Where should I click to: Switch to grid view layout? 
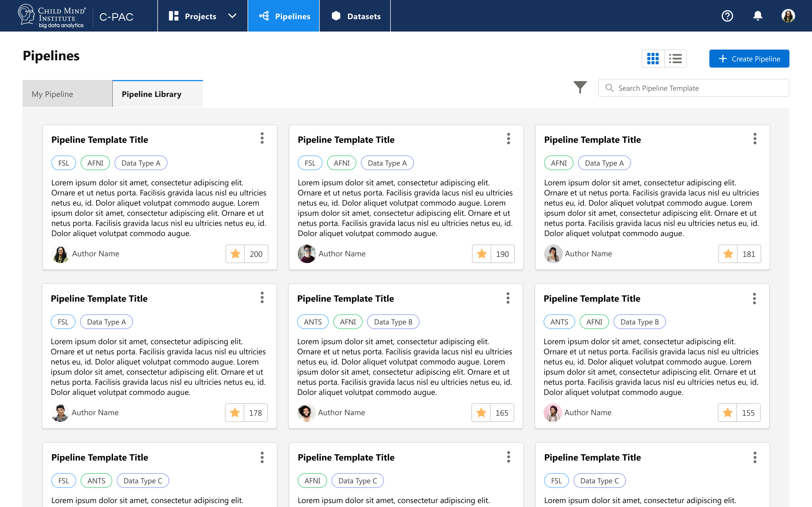point(653,59)
